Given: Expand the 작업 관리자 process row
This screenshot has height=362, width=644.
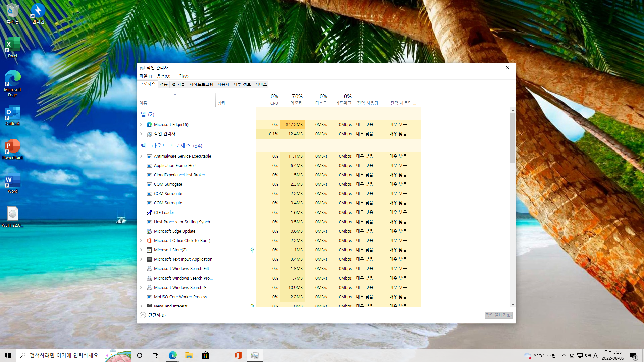Looking at the screenshot, I should point(141,134).
